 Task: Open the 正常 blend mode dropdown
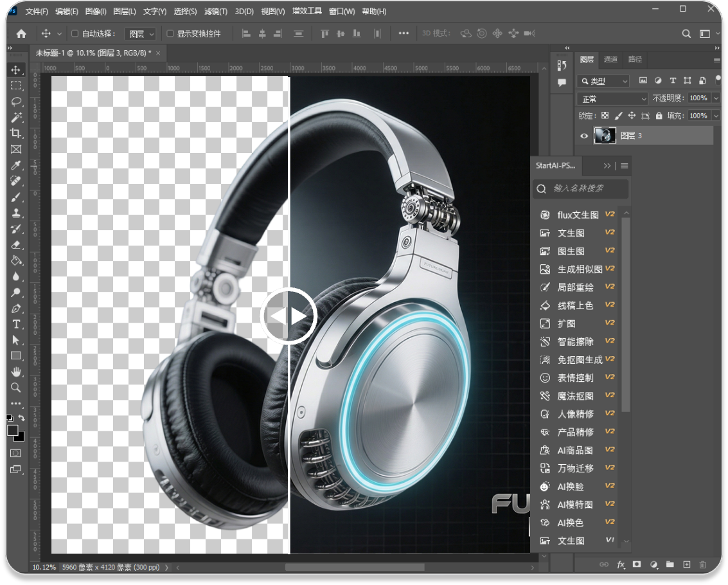point(613,99)
